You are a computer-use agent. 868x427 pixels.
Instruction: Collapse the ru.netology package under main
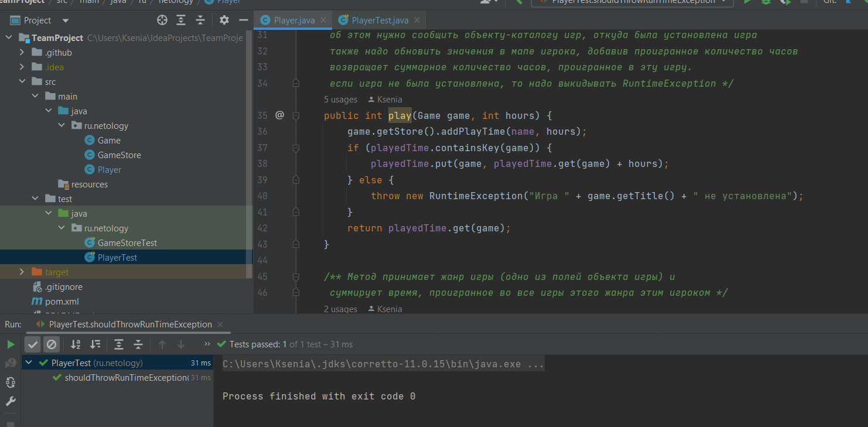click(61, 125)
